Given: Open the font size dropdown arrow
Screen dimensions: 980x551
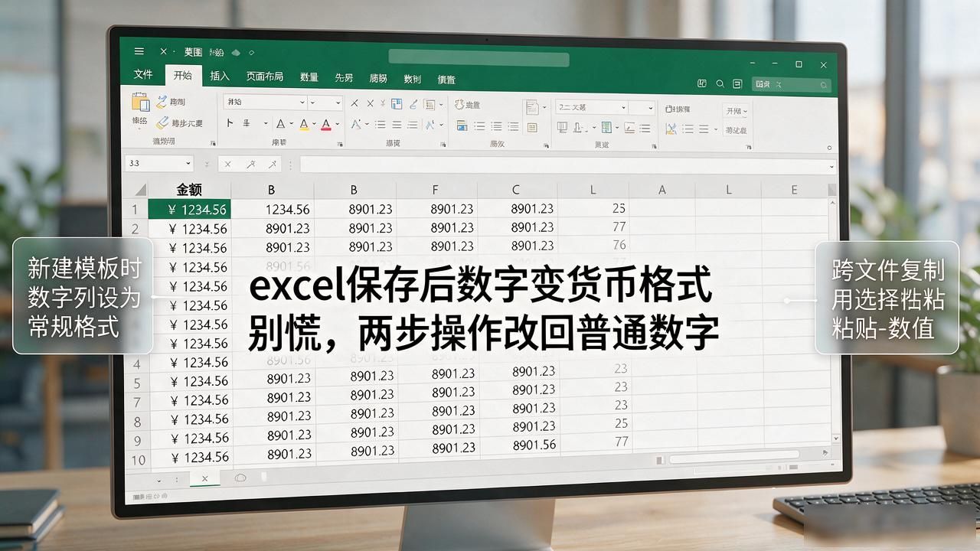Looking at the screenshot, I should 337,103.
